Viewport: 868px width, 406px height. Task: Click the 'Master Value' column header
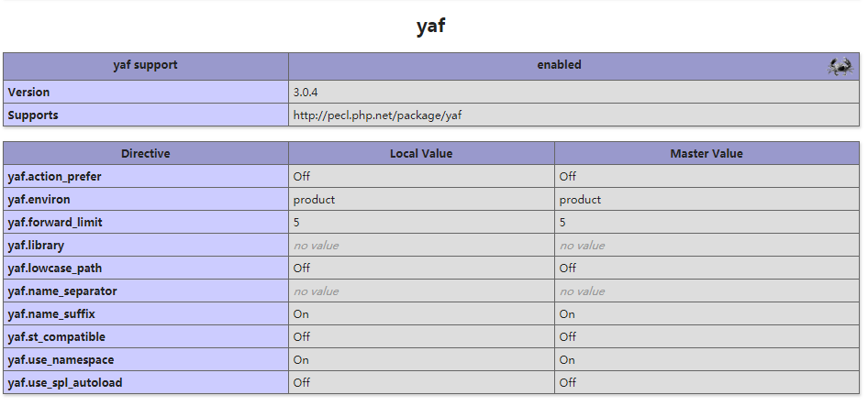point(707,154)
